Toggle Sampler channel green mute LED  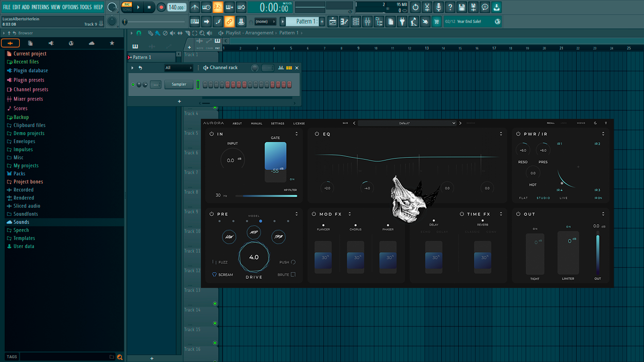click(133, 84)
